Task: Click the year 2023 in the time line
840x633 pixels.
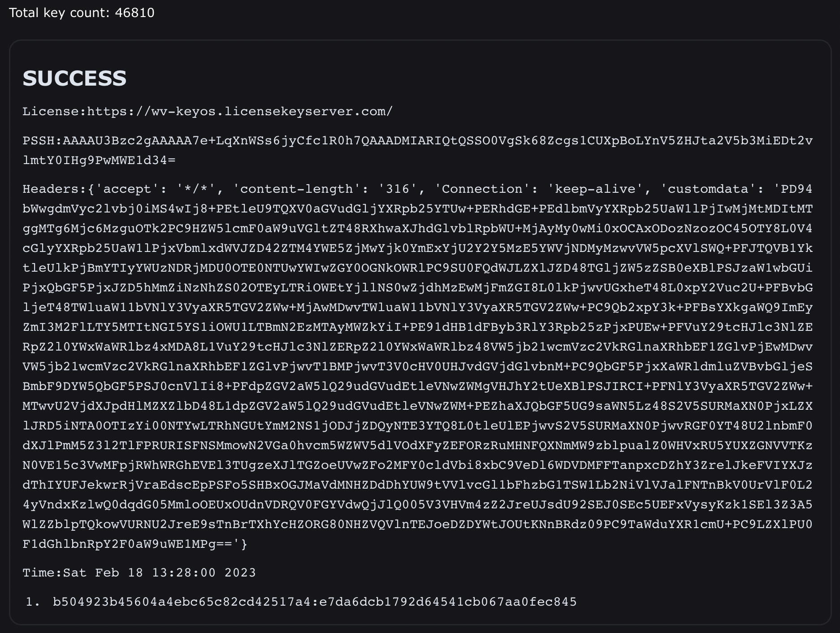Action: click(240, 573)
